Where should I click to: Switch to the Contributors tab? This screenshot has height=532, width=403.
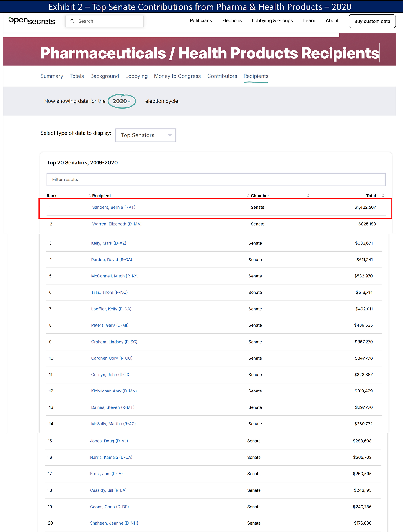coord(222,76)
